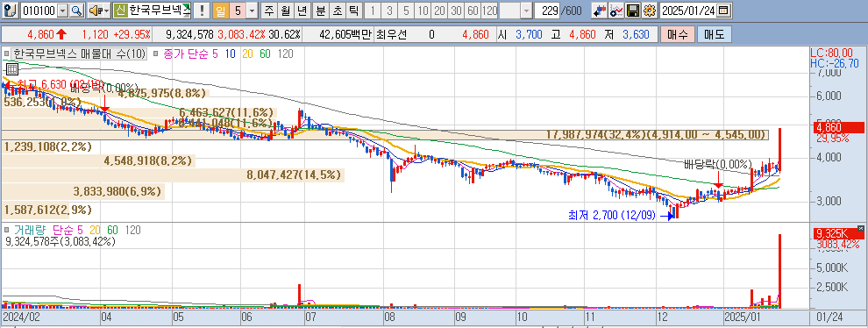Open the empty interval combo dropdown

[526, 10]
